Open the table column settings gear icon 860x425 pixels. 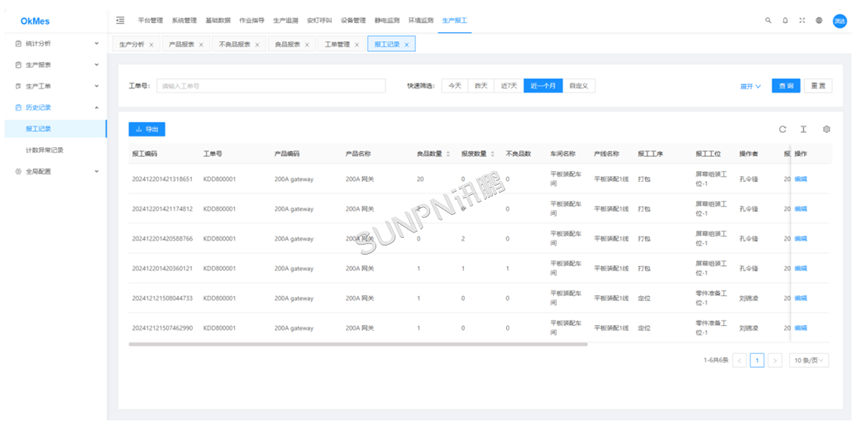tap(827, 129)
